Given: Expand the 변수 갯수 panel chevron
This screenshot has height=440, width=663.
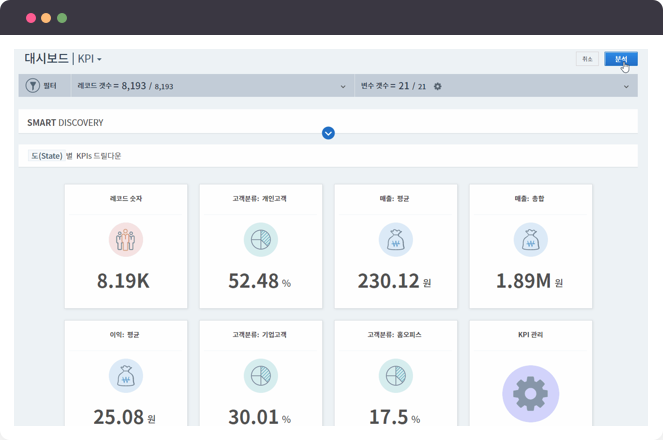Looking at the screenshot, I should pos(626,87).
